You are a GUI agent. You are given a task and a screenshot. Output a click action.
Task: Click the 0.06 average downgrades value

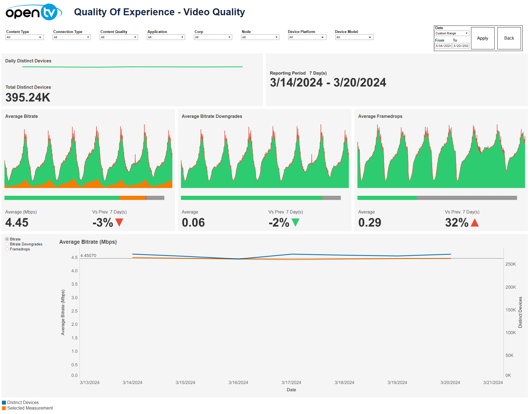click(x=193, y=222)
